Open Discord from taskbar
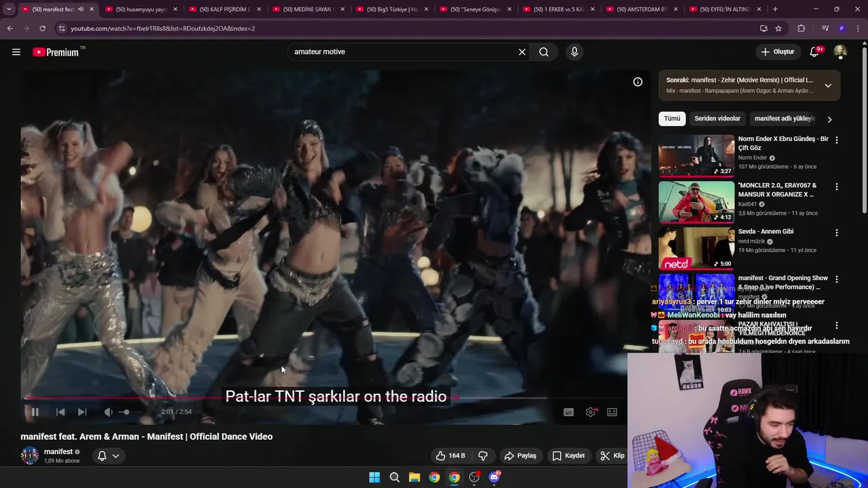868x488 pixels. point(494,477)
